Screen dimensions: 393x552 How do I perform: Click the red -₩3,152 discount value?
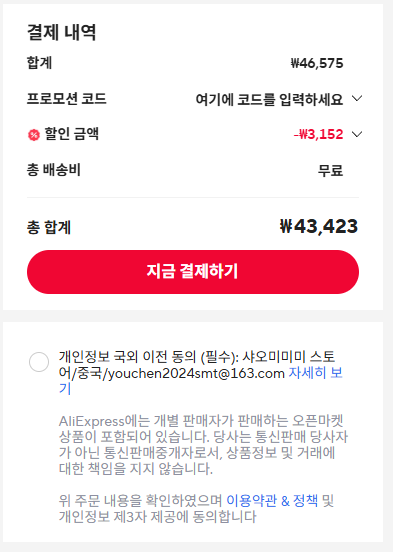318,134
